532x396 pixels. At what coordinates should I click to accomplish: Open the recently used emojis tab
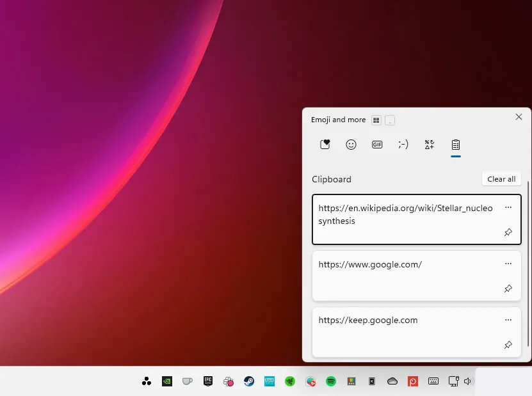click(x=325, y=145)
